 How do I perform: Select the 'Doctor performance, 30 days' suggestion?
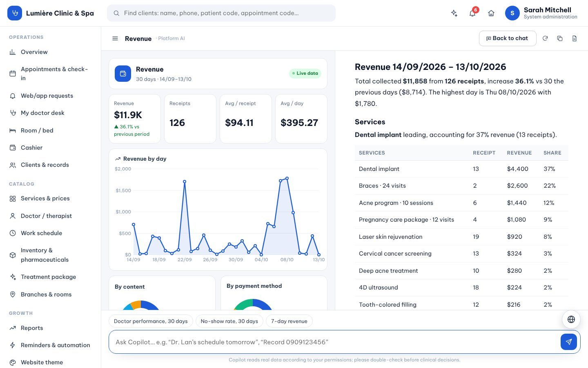[151, 321]
